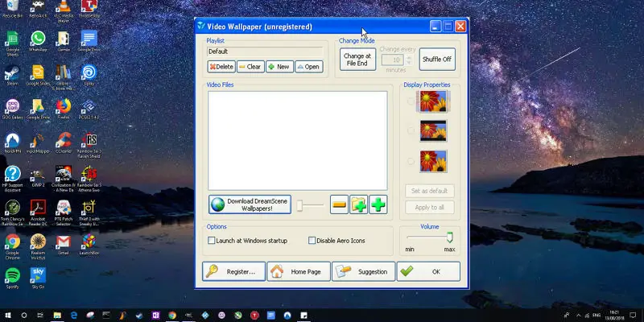Click the Spotify desktop icon

[12, 279]
